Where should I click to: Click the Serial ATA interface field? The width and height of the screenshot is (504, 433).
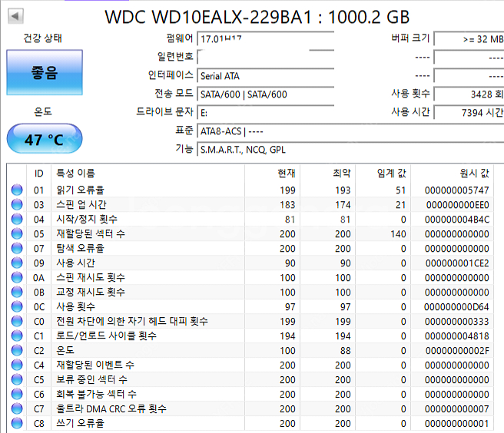pyautogui.click(x=266, y=76)
